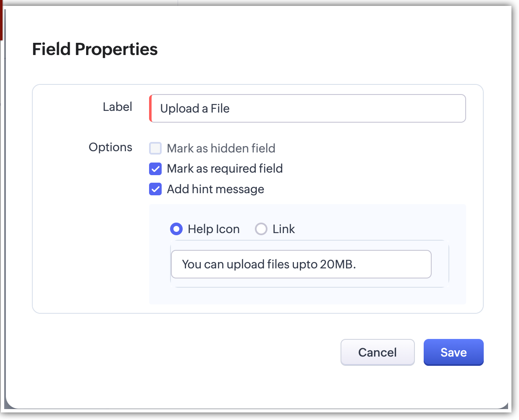
Task: Click the "Add hint message" text
Action: coord(215,189)
